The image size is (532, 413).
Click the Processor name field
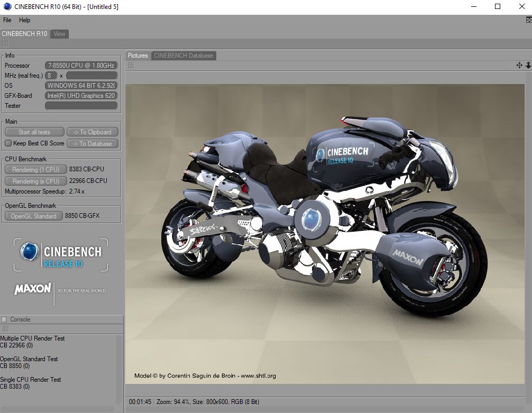click(81, 65)
